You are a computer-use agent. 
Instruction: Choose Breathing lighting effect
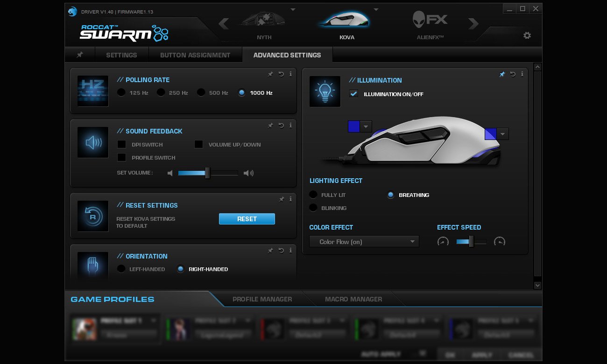click(x=391, y=195)
